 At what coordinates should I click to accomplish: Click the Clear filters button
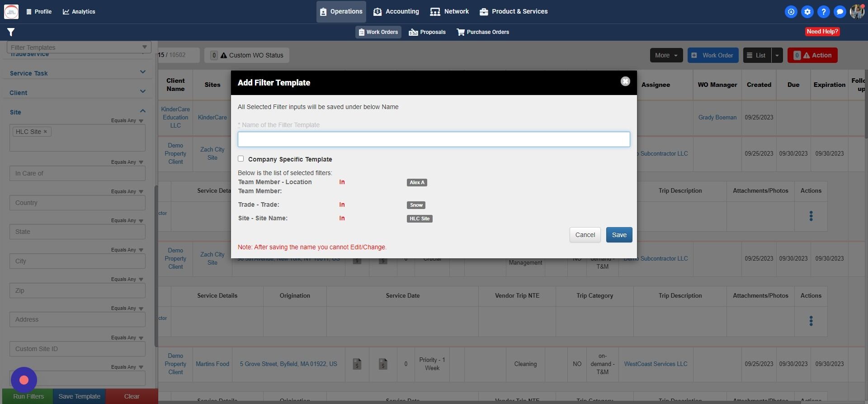(132, 396)
